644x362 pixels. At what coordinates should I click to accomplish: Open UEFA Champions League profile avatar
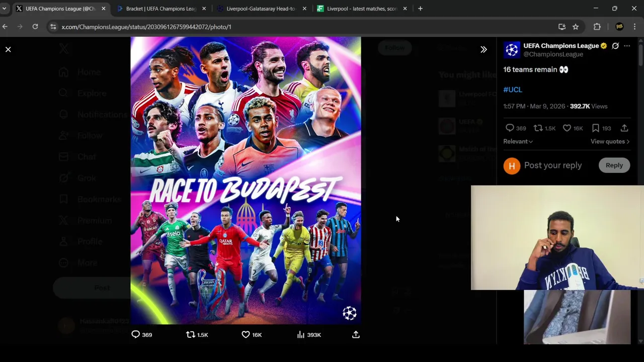click(x=512, y=49)
